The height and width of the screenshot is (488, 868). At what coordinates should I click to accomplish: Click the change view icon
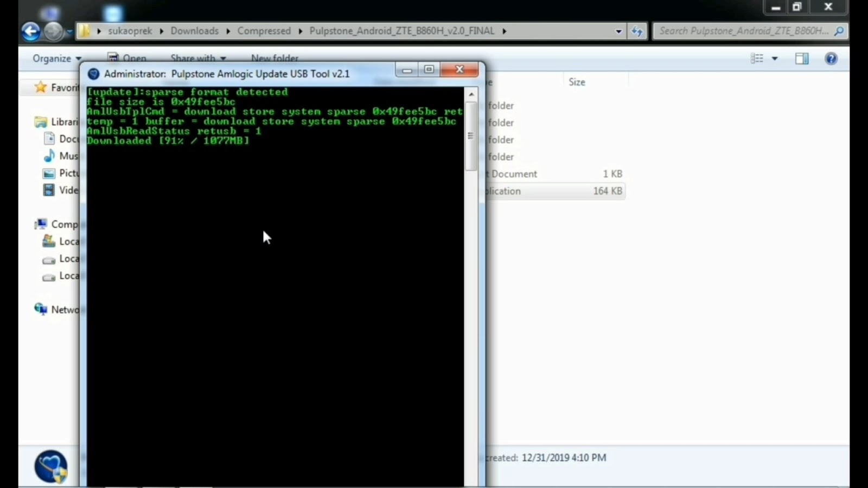[x=757, y=59]
